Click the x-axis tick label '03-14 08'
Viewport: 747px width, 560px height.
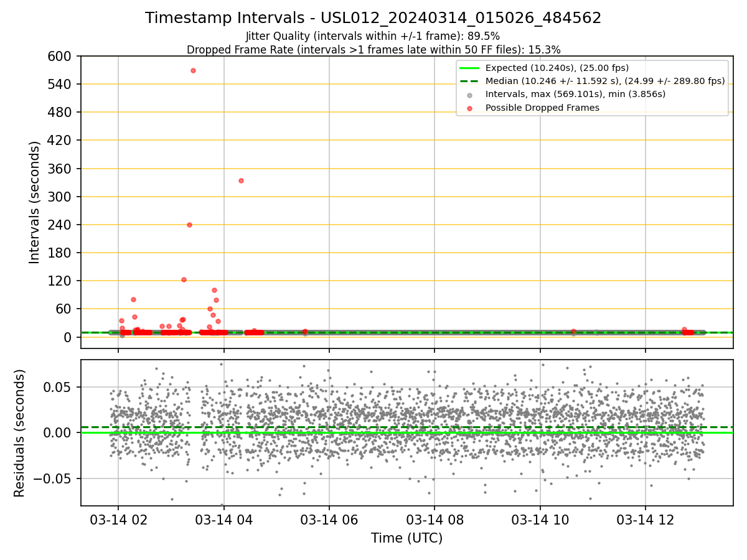point(435,521)
